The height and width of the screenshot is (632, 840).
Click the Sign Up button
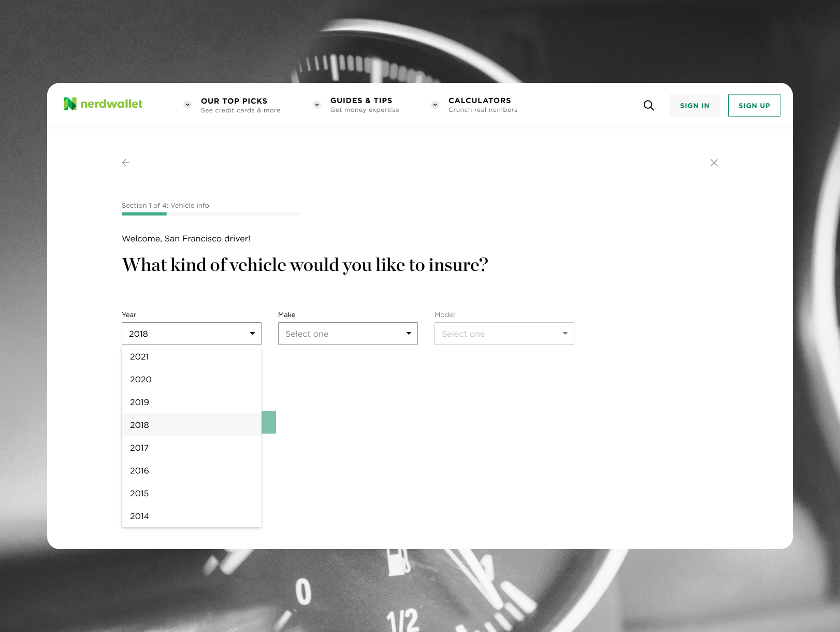[754, 106]
